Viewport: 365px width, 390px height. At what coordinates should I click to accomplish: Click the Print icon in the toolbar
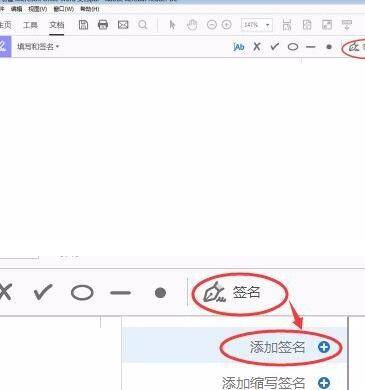pos(103,25)
